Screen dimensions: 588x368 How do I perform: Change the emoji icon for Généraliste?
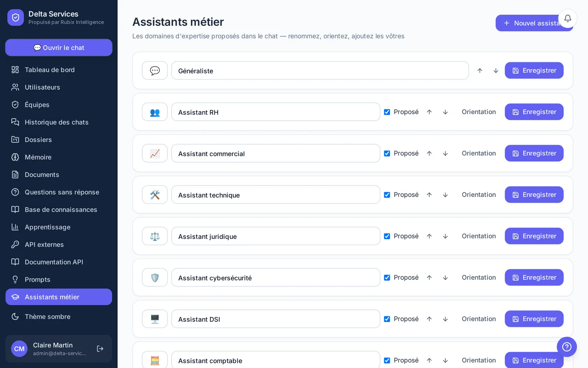(155, 71)
